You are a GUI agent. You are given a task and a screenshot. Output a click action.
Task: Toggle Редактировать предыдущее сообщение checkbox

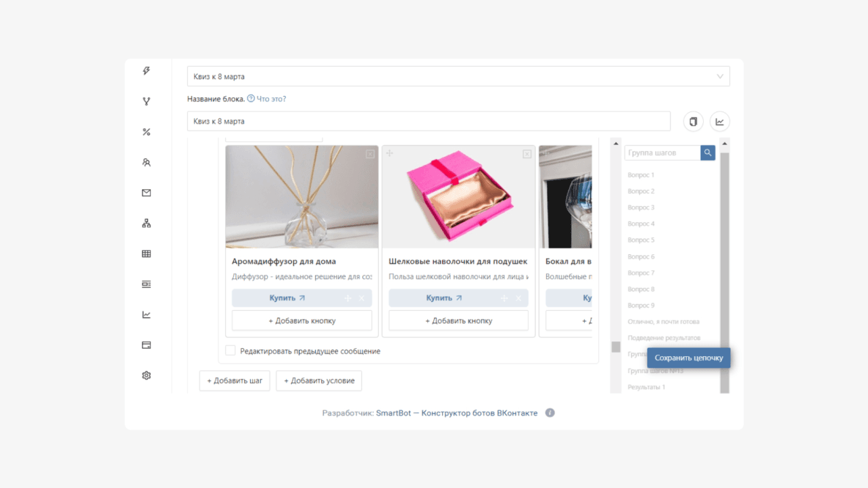pyautogui.click(x=230, y=350)
